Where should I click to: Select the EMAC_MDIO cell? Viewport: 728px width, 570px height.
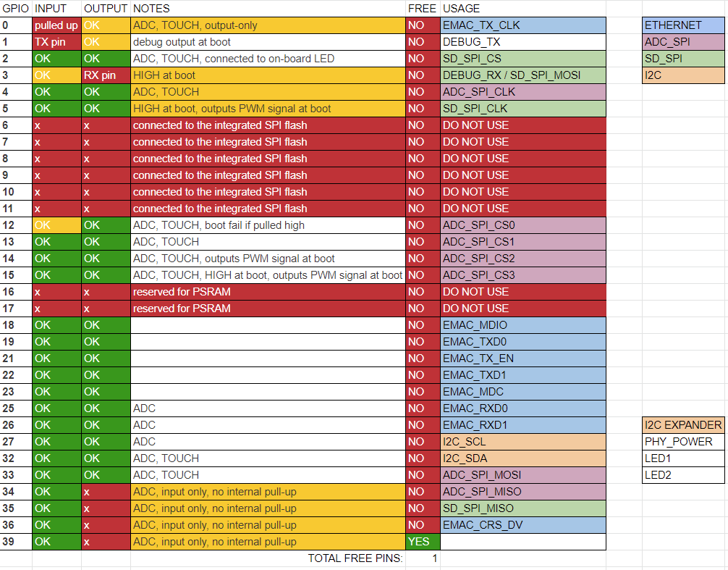(522, 325)
